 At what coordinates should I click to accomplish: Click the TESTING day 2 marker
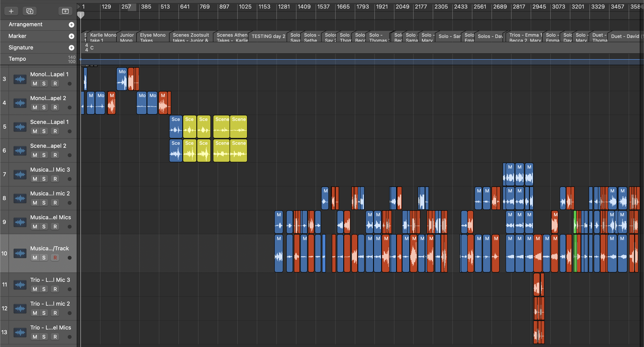(x=268, y=36)
